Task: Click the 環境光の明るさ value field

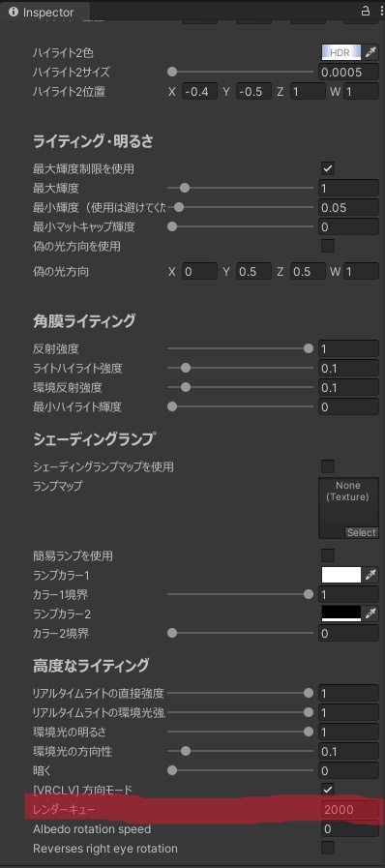Action: click(x=348, y=732)
